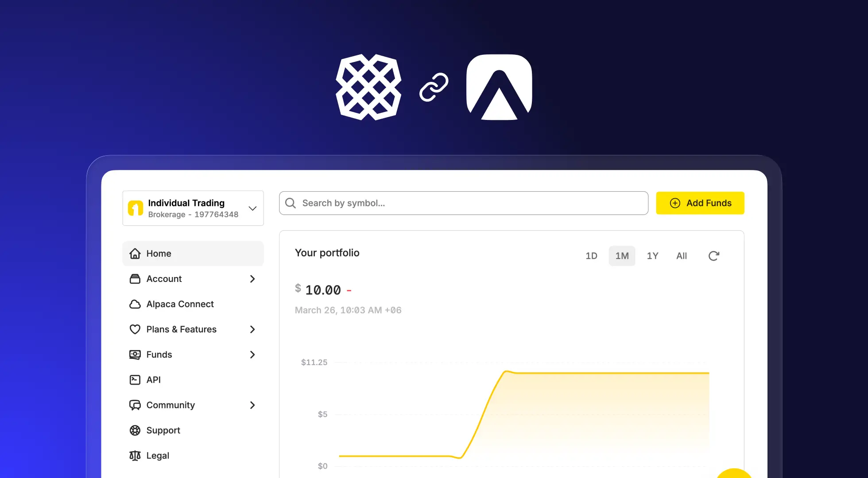Click the API terminal icon

click(135, 380)
